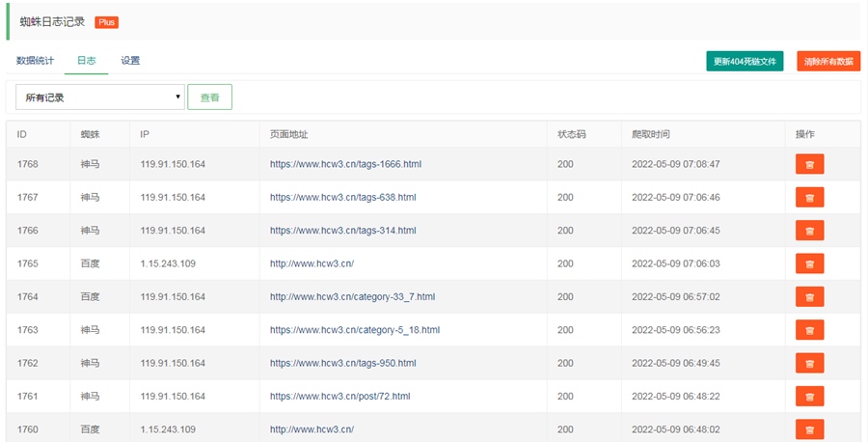
Task: Delete log record 1767
Action: pyautogui.click(x=809, y=198)
